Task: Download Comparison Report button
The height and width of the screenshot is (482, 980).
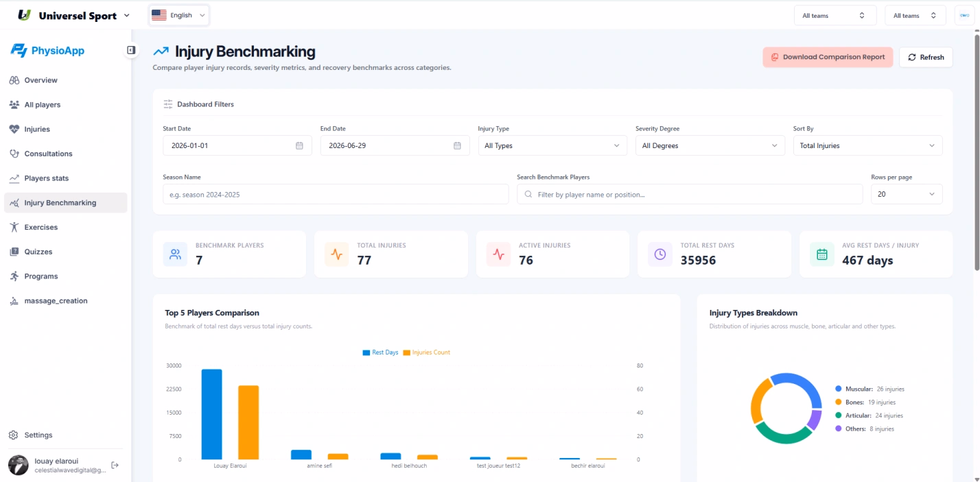Action: [828, 57]
